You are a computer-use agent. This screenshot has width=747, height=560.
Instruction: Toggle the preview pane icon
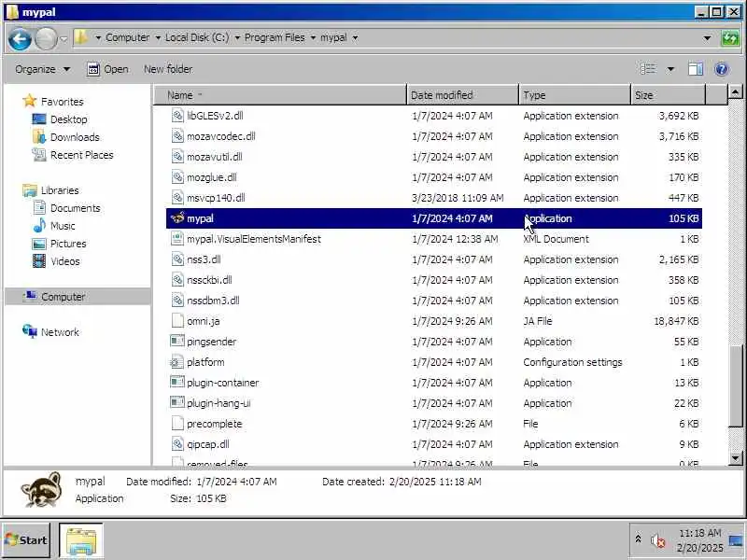click(695, 69)
